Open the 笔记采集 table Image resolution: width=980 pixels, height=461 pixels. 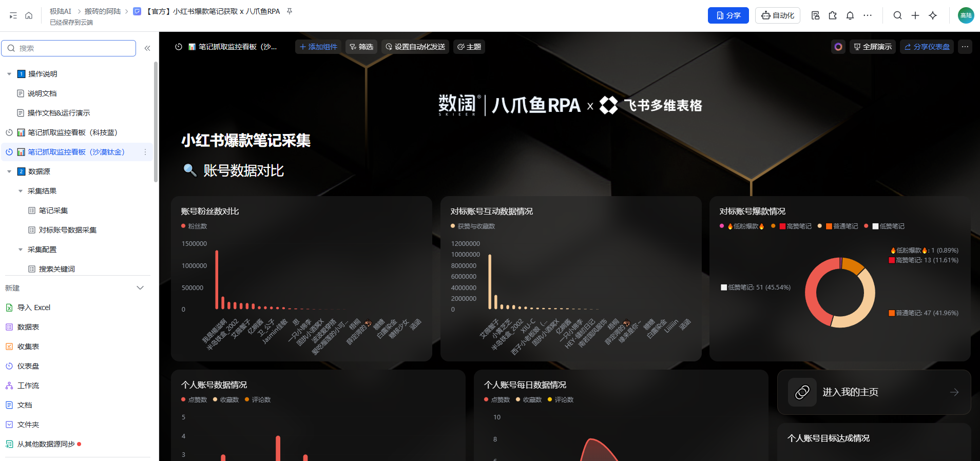tap(53, 210)
